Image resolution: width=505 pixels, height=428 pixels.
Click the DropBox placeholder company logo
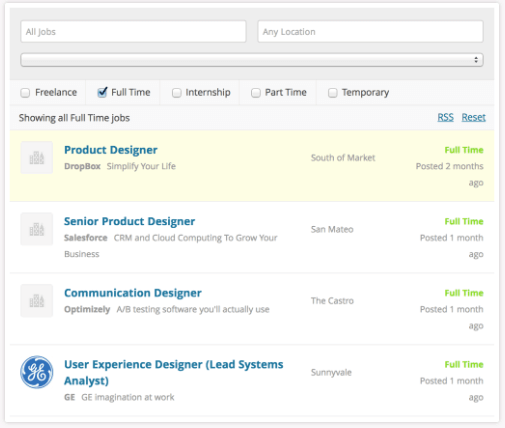pyautogui.click(x=37, y=157)
